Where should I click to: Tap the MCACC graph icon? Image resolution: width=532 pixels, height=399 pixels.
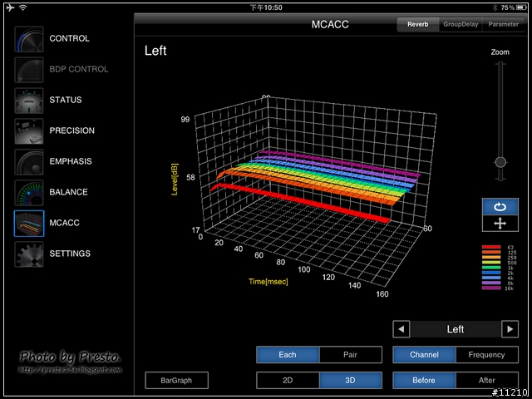(29, 224)
